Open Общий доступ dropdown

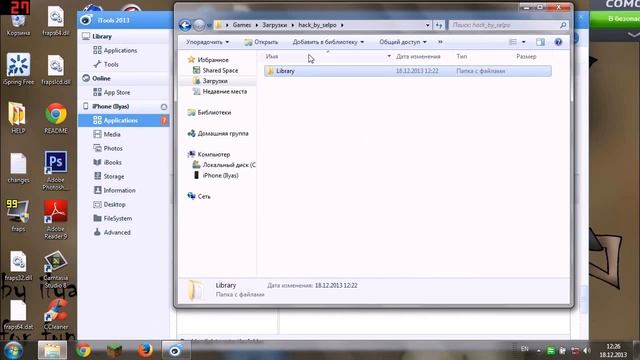click(x=402, y=42)
